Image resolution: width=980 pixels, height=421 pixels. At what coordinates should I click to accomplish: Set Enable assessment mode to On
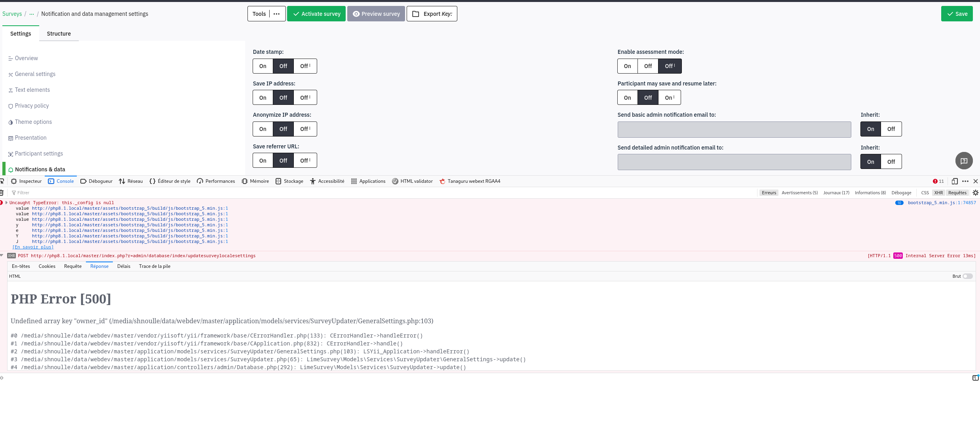(628, 66)
